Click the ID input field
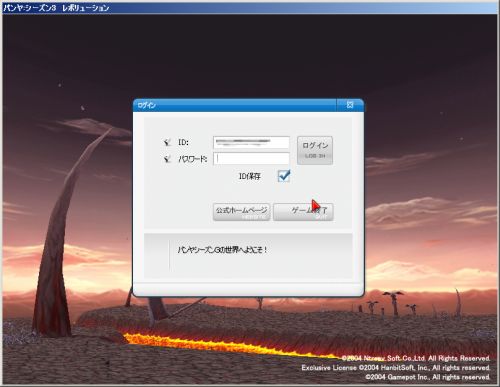 click(x=251, y=142)
